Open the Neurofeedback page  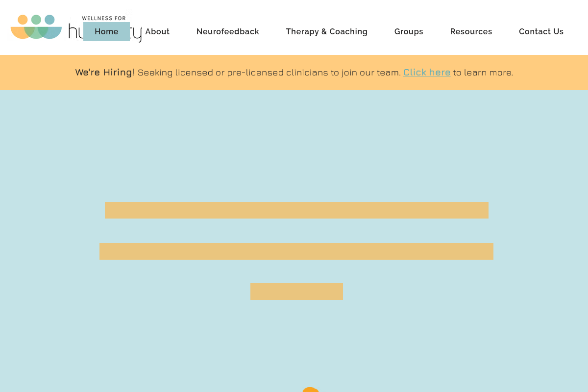pyautogui.click(x=227, y=32)
